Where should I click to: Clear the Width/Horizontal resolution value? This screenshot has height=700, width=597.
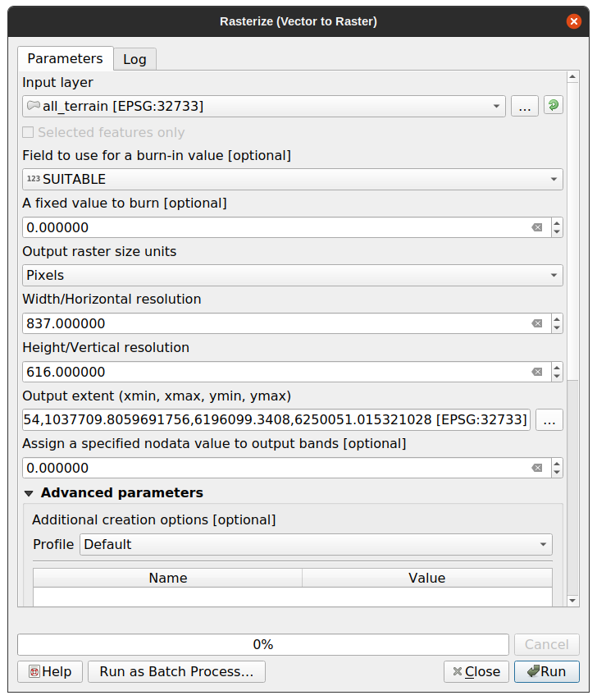point(537,323)
